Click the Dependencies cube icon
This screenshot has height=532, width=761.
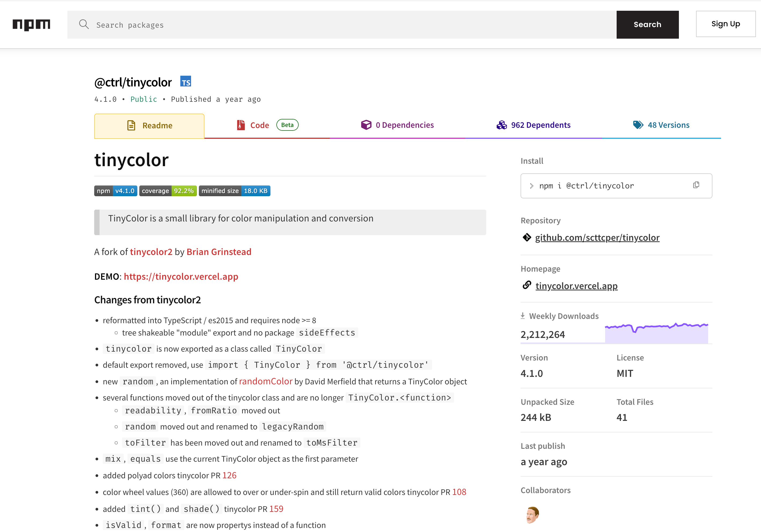tap(366, 125)
